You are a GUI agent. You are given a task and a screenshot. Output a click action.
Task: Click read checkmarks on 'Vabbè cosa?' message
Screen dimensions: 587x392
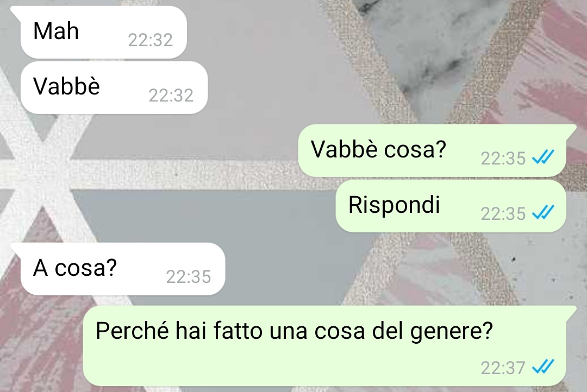coord(543,157)
